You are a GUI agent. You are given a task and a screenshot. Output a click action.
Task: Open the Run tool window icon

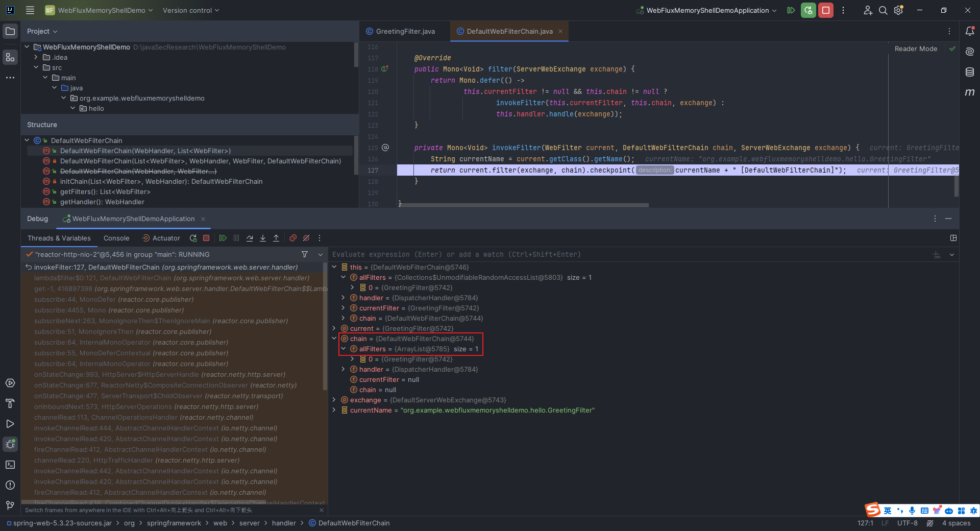pos(10,424)
